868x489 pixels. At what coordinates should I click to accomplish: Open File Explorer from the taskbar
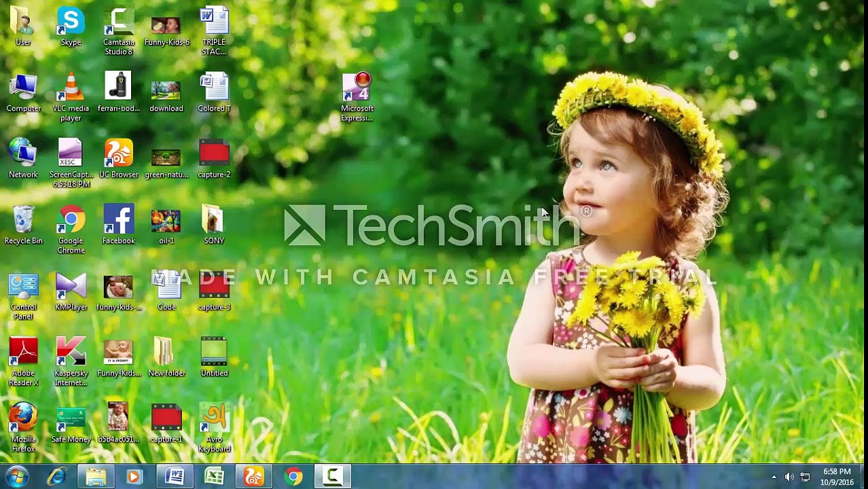(96, 477)
